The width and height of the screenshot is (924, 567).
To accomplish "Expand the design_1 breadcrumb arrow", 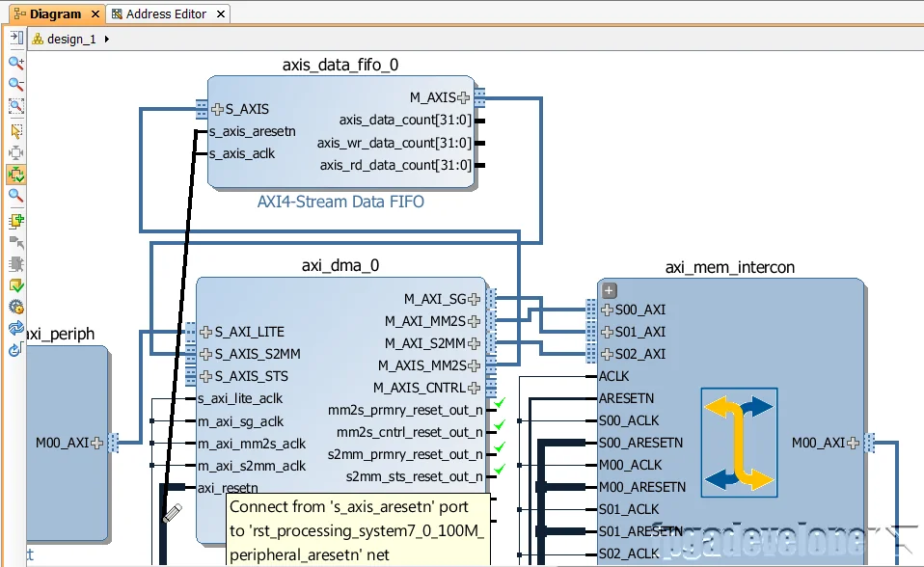I will click(107, 39).
